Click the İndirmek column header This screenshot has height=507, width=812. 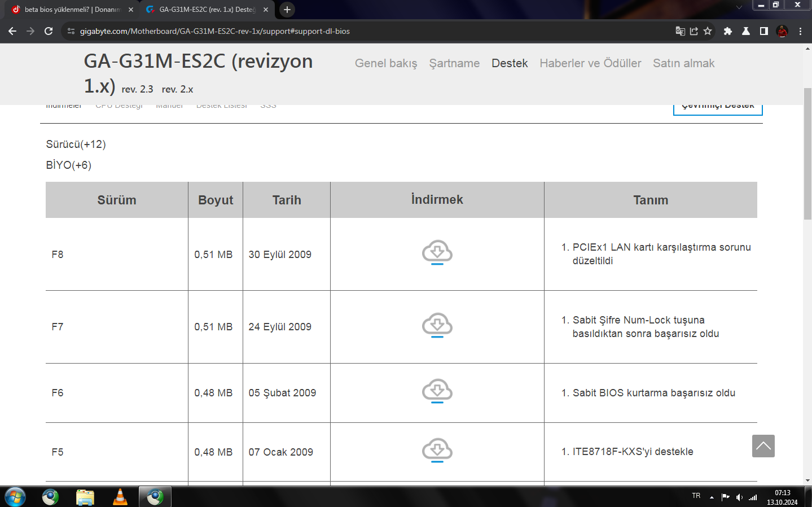pyautogui.click(x=437, y=200)
